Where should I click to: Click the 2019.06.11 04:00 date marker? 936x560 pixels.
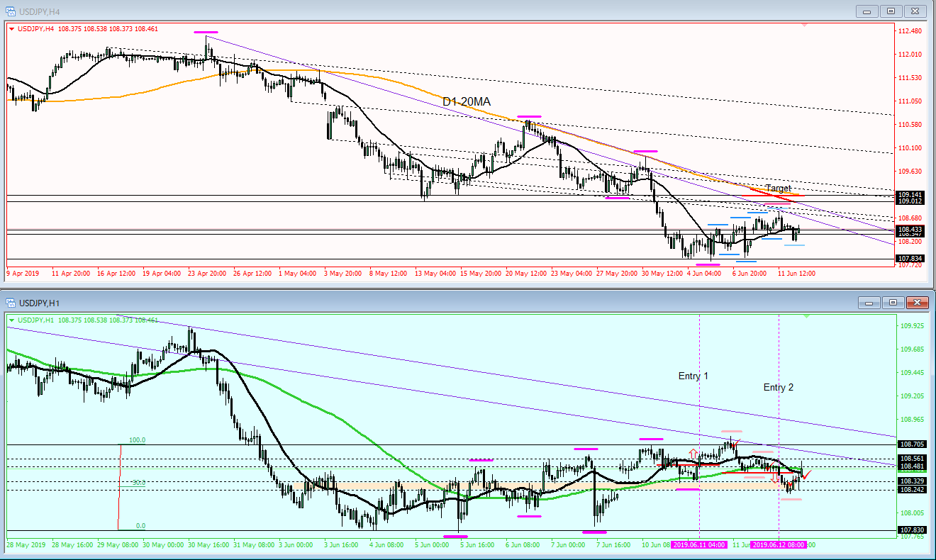(x=699, y=545)
